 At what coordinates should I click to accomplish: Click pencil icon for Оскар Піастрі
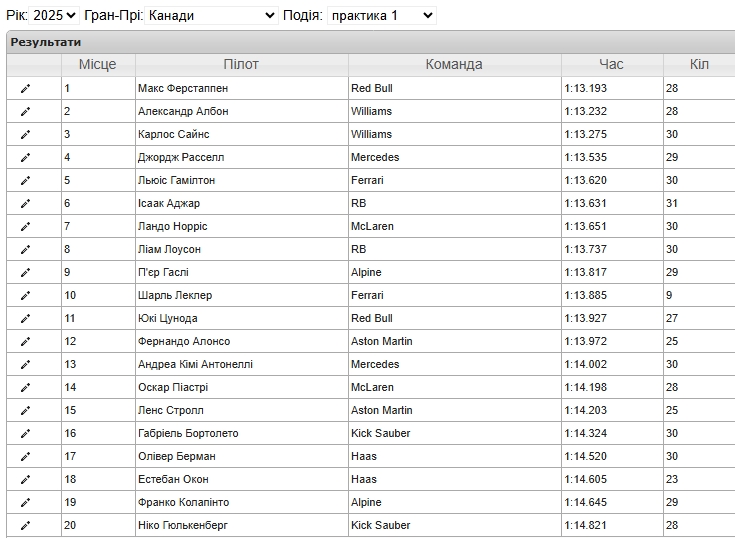(25, 387)
